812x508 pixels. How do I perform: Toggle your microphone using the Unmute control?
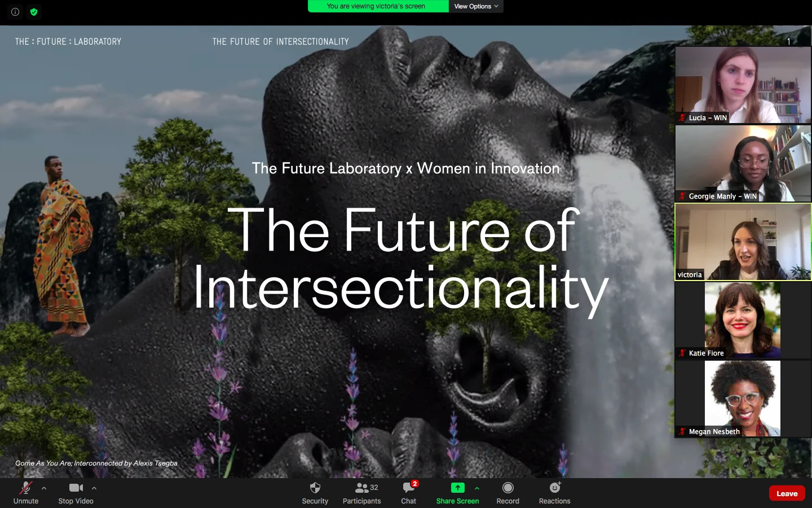tap(26, 493)
